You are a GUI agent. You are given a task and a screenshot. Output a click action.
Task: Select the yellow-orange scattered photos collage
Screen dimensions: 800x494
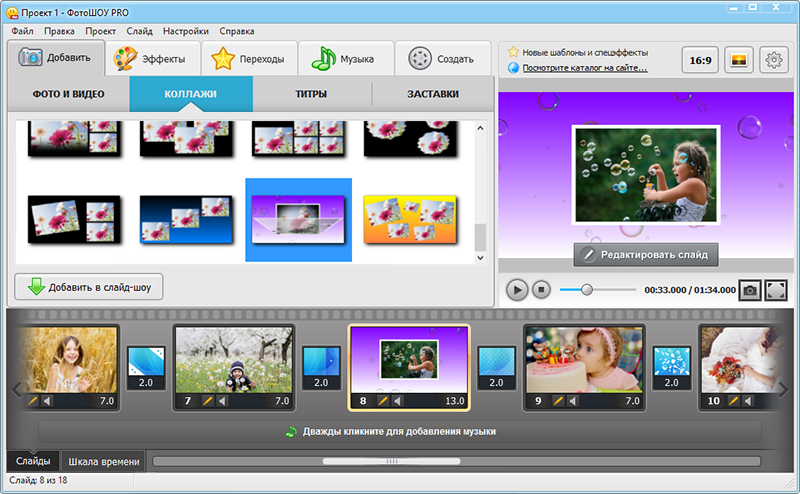(410, 219)
